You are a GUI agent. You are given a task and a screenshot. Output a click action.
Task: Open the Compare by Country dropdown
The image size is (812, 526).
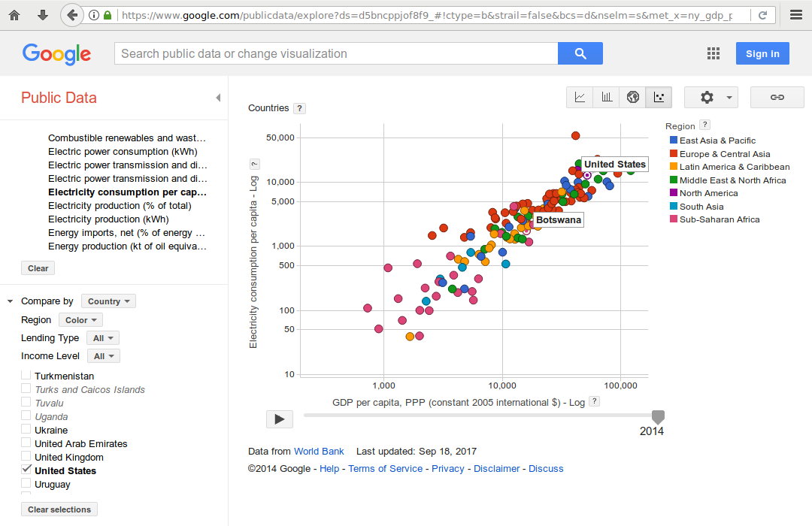[108, 301]
